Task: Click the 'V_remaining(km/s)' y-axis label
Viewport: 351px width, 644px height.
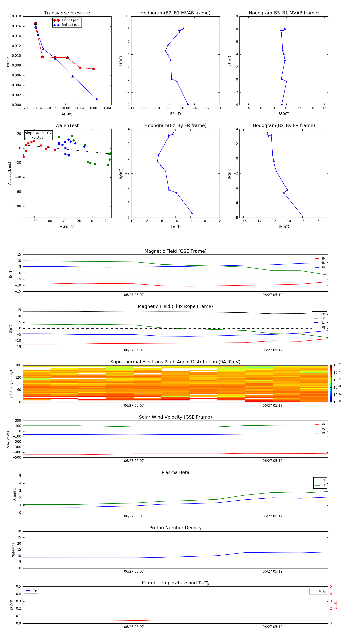Action: [x=10, y=173]
